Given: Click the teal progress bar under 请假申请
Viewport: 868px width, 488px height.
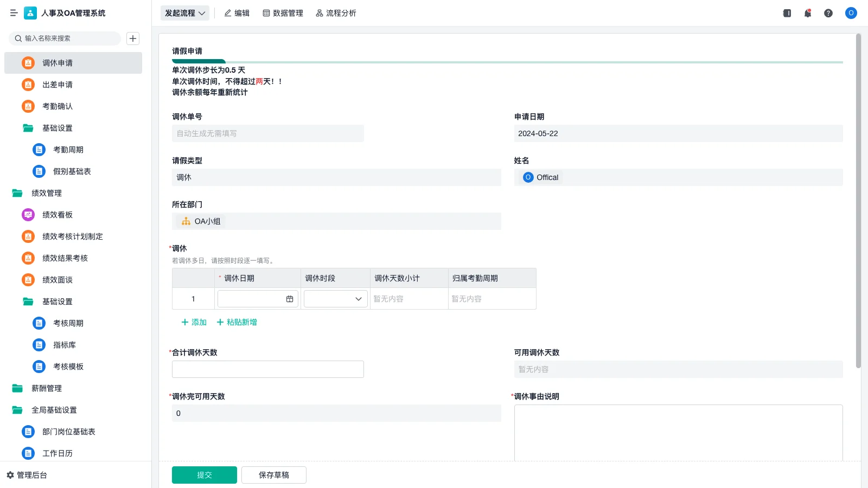Looking at the screenshot, I should (199, 61).
